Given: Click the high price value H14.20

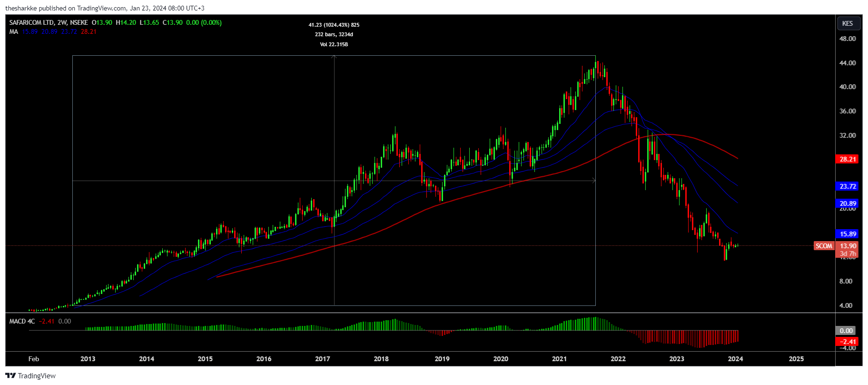Looking at the screenshot, I should 126,22.
